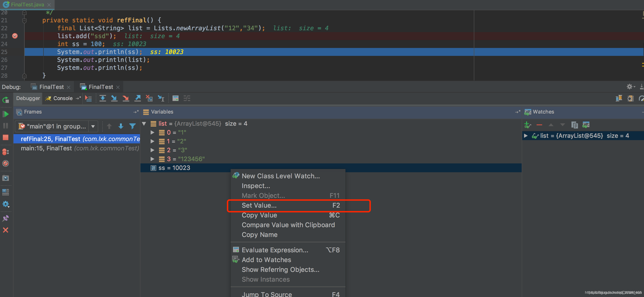Click the Step Into icon
This screenshot has height=297, width=644.
(114, 98)
